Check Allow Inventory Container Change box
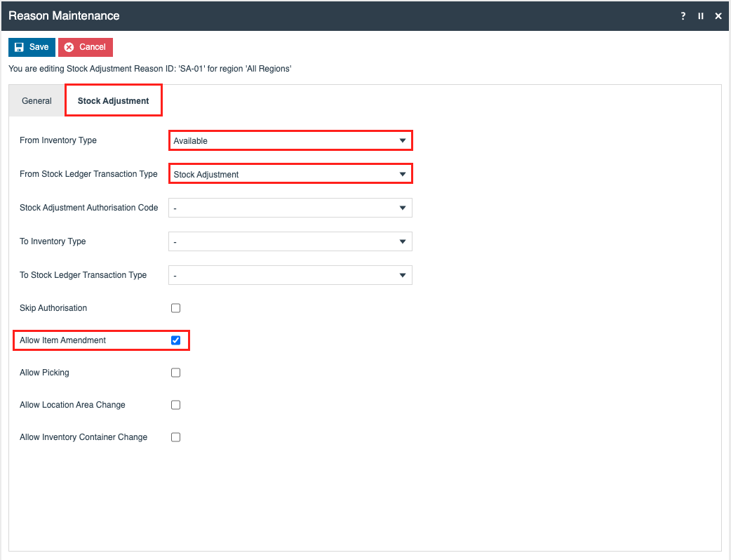 click(x=176, y=437)
